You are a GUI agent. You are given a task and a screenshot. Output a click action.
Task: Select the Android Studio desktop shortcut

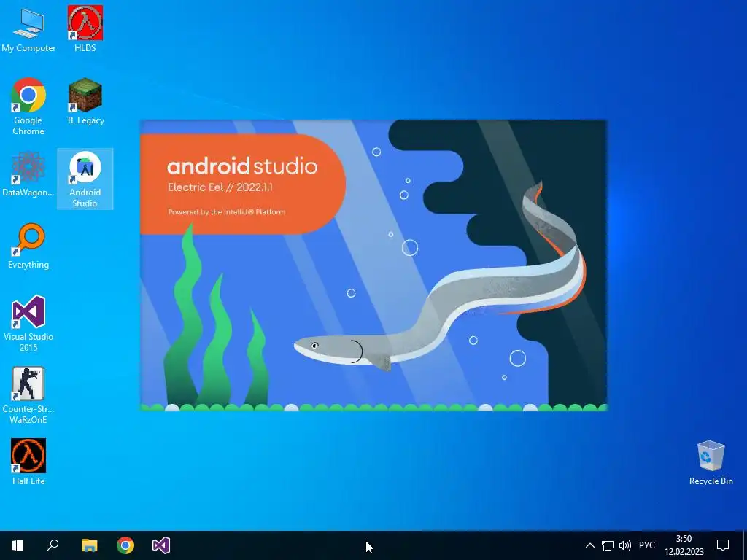pos(85,179)
